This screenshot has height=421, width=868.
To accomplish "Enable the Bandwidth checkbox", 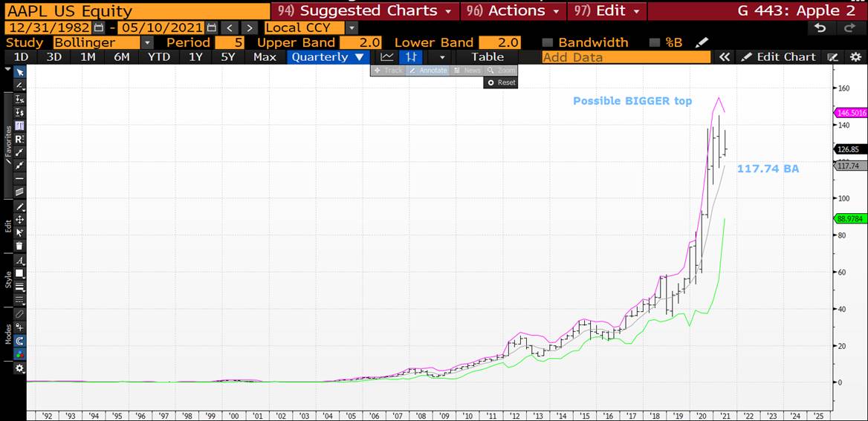I will coord(548,42).
